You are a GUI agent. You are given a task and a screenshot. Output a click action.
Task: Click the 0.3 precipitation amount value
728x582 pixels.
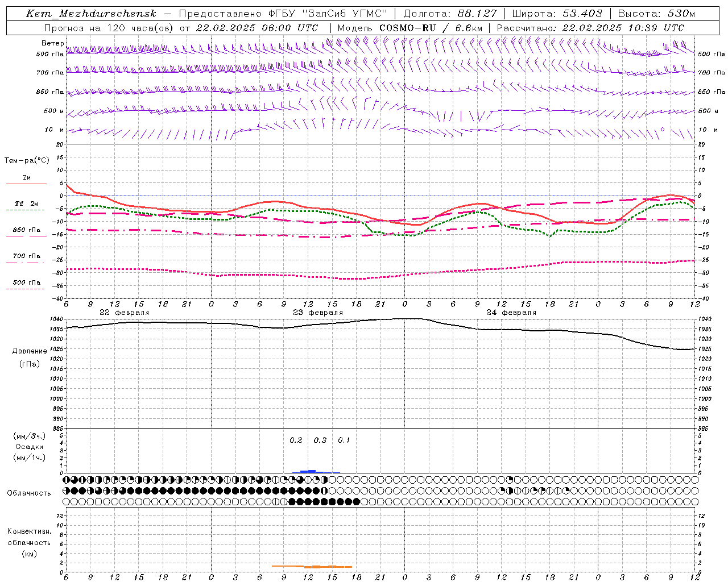click(x=320, y=440)
